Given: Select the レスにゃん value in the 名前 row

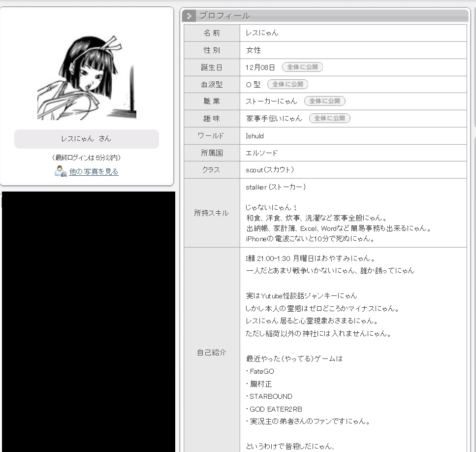Looking at the screenshot, I should pos(262,33).
